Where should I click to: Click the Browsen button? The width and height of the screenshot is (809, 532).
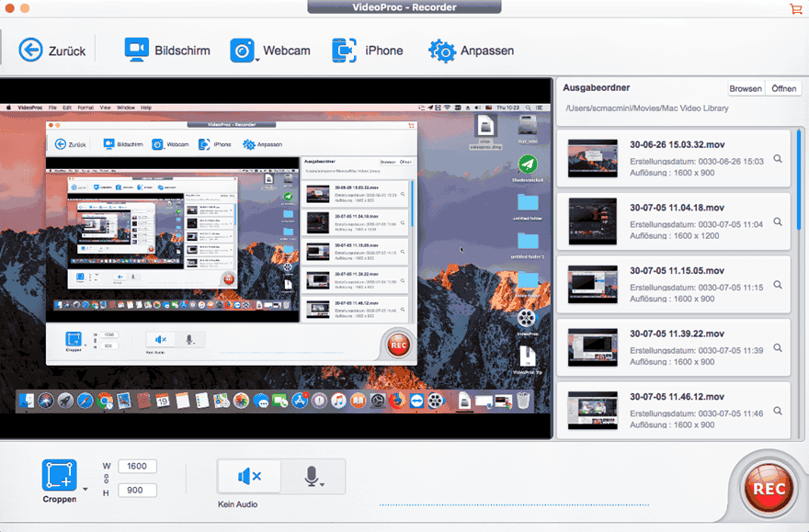(746, 88)
